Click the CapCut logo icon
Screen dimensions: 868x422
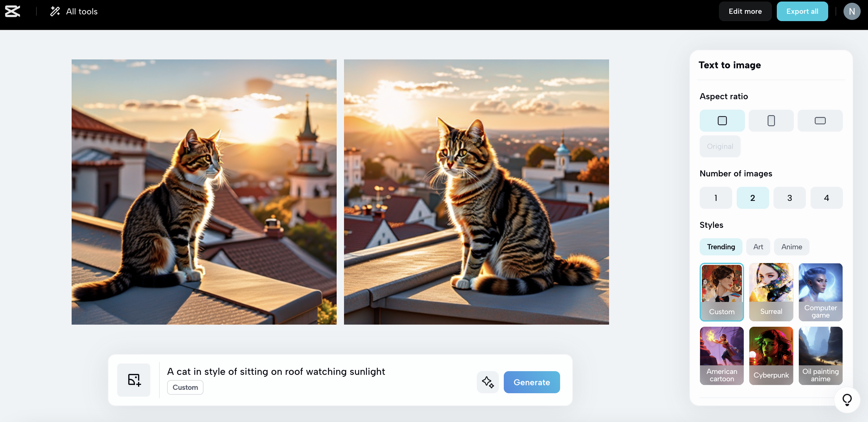[x=13, y=11]
